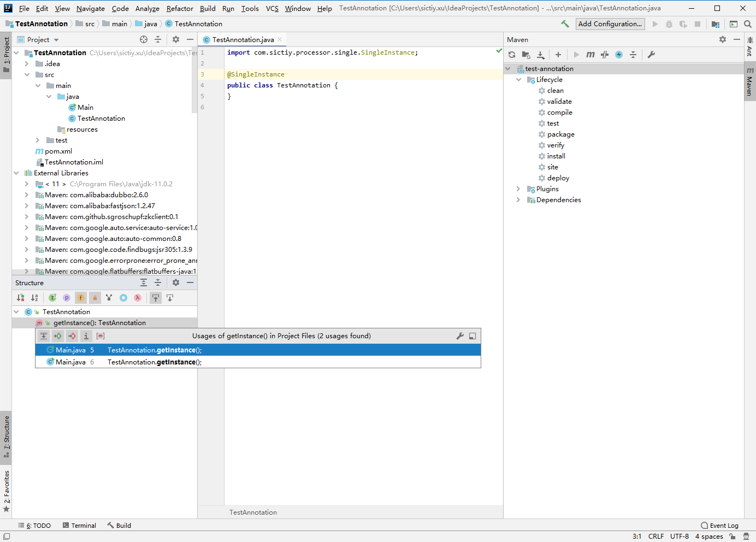Open Event Log
This screenshot has width=756, height=542.
tap(719, 526)
